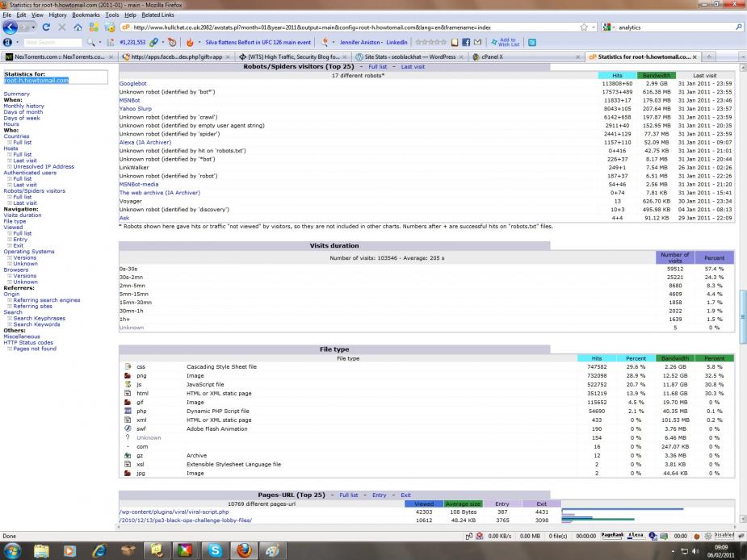Click the Alexa Web Search input box
This screenshot has width=747, height=560.
click(x=52, y=43)
